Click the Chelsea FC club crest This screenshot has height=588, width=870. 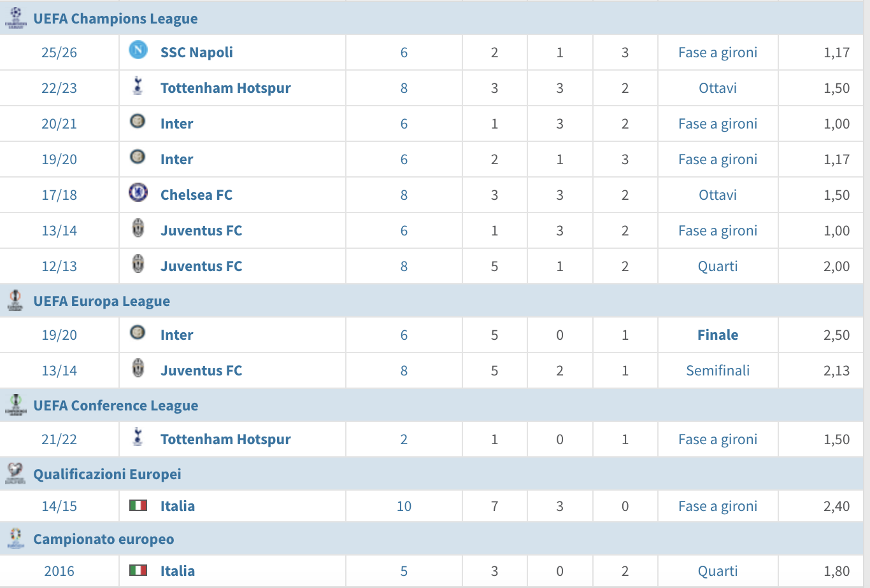138,193
